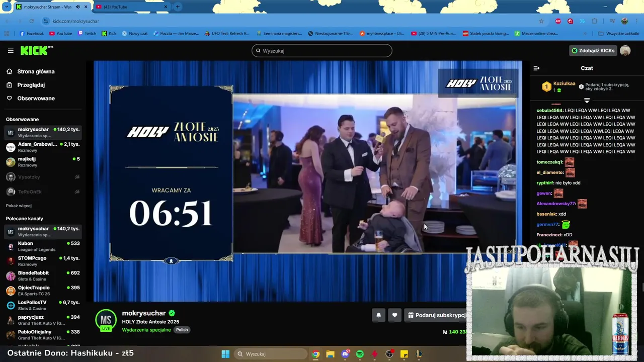Go to Strona główna in sidebar

[36, 71]
